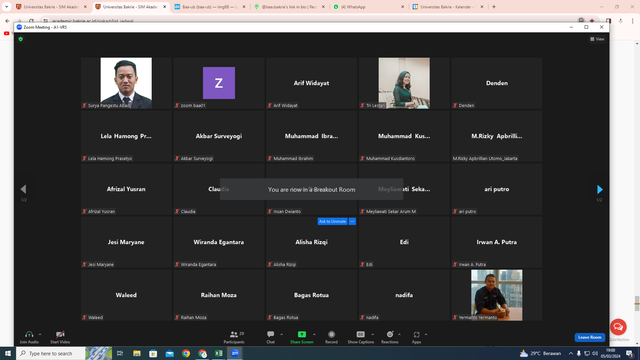Open Excel from the taskbar
This screenshot has height=360, width=640.
point(219,353)
